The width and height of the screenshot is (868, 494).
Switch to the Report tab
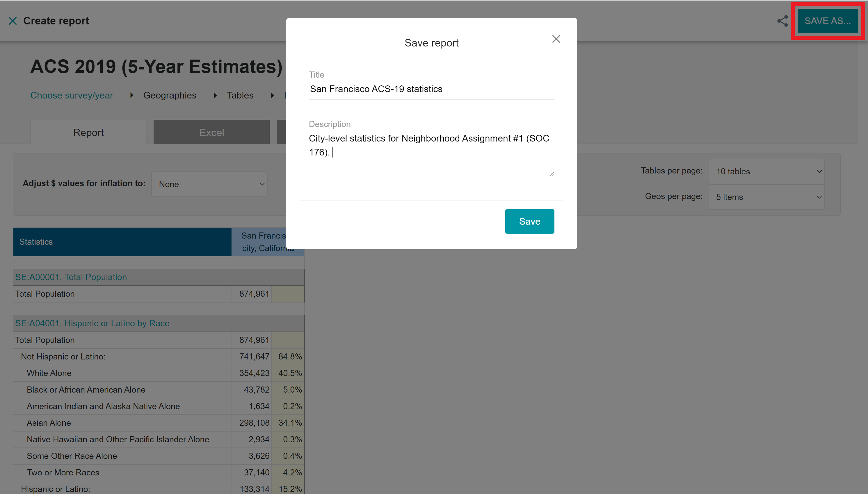tap(88, 133)
